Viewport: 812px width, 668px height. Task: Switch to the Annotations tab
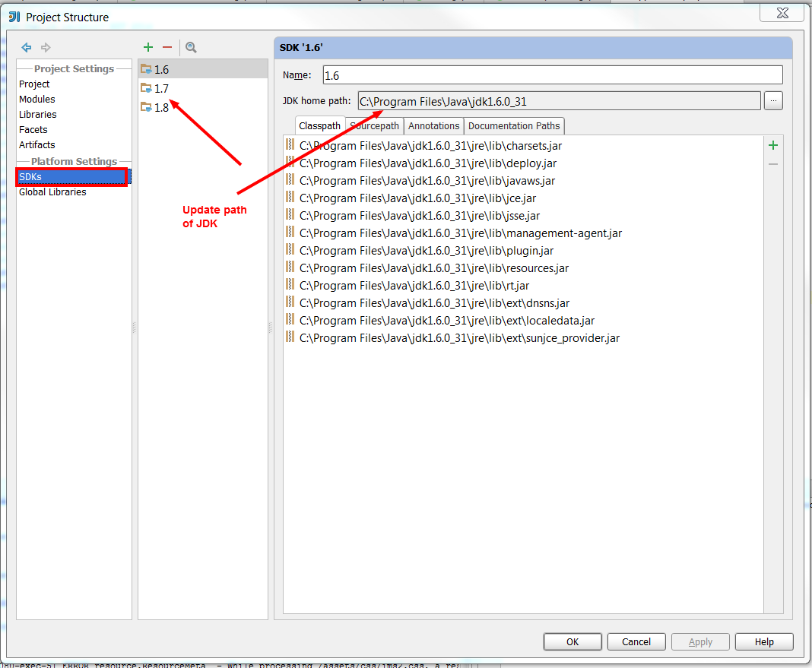tap(433, 125)
